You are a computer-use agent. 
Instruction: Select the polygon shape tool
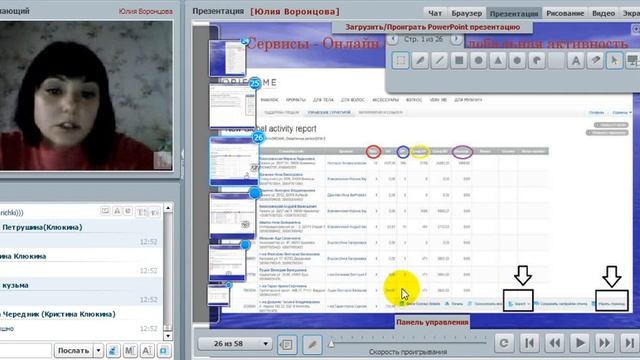(517, 60)
